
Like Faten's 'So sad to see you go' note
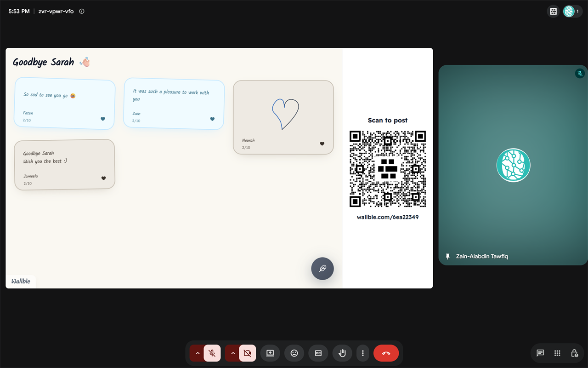[x=103, y=119]
